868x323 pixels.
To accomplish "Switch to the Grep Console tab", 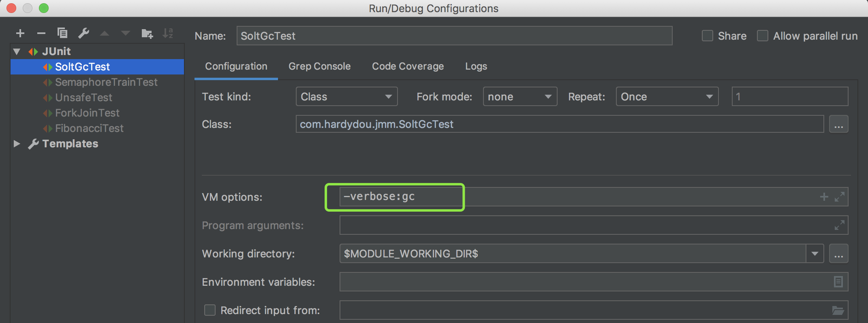I will click(319, 66).
